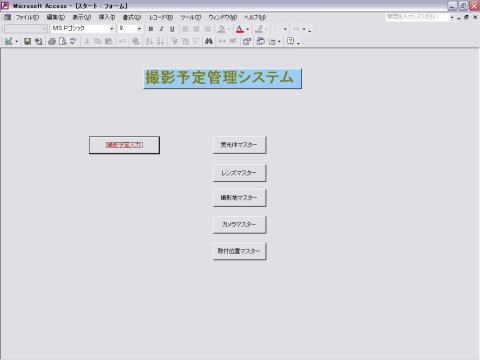
Task: Click the Sort Descending icon
Action: pyautogui.click(x=160, y=41)
